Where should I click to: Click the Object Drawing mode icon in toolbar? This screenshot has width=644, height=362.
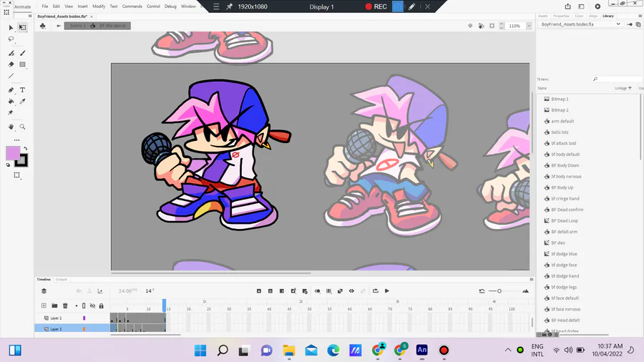tap(17, 175)
